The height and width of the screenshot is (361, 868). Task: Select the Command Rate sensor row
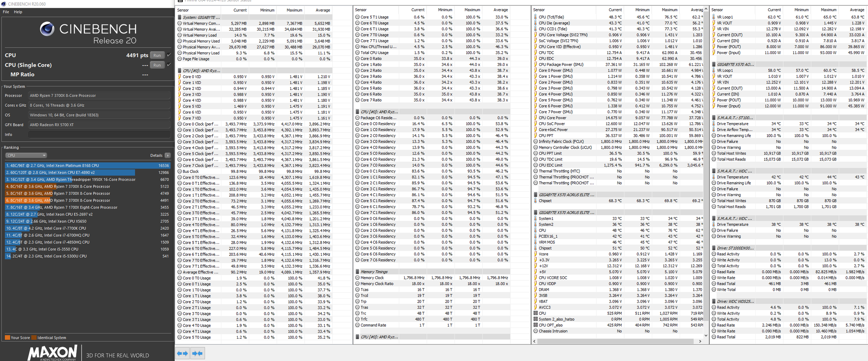[433, 325]
